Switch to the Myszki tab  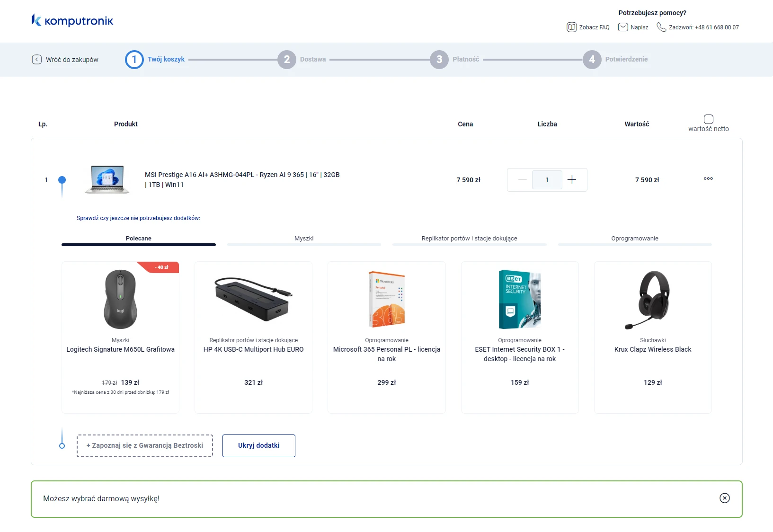[x=304, y=239]
